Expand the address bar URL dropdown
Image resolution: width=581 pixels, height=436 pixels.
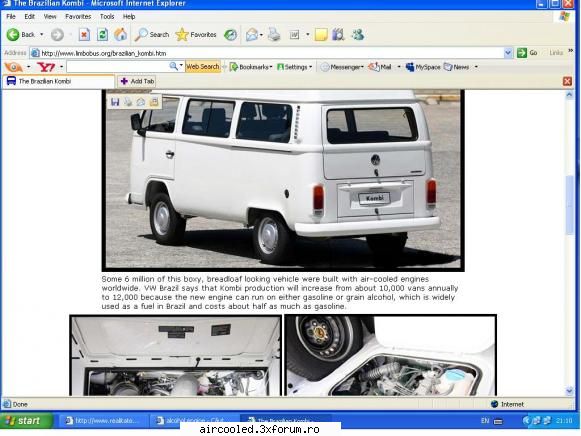click(x=508, y=53)
